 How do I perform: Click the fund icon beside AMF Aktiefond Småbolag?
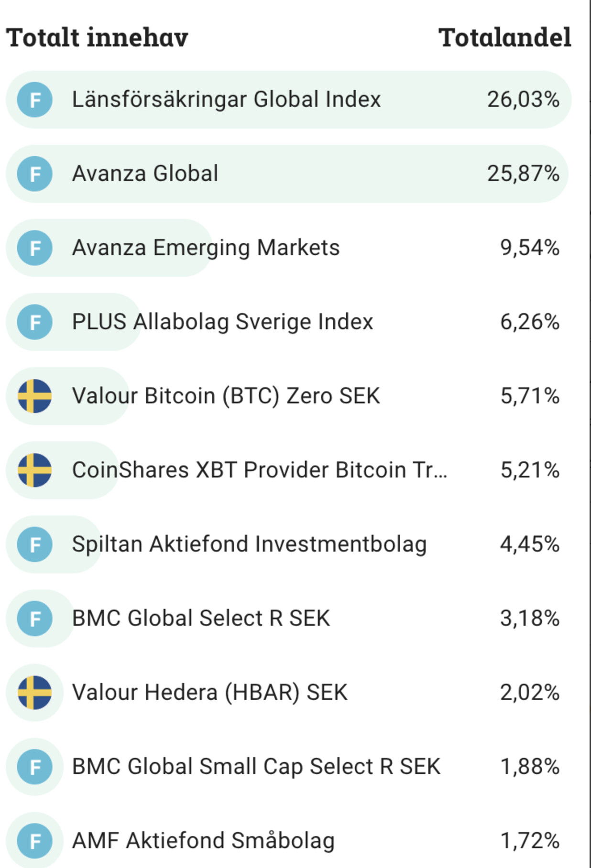(34, 841)
